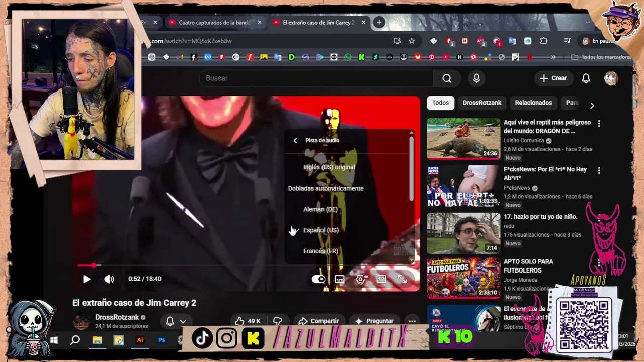Open the YouTube account avatar menu
Viewport: 644px width, 362px height.
pyautogui.click(x=611, y=78)
